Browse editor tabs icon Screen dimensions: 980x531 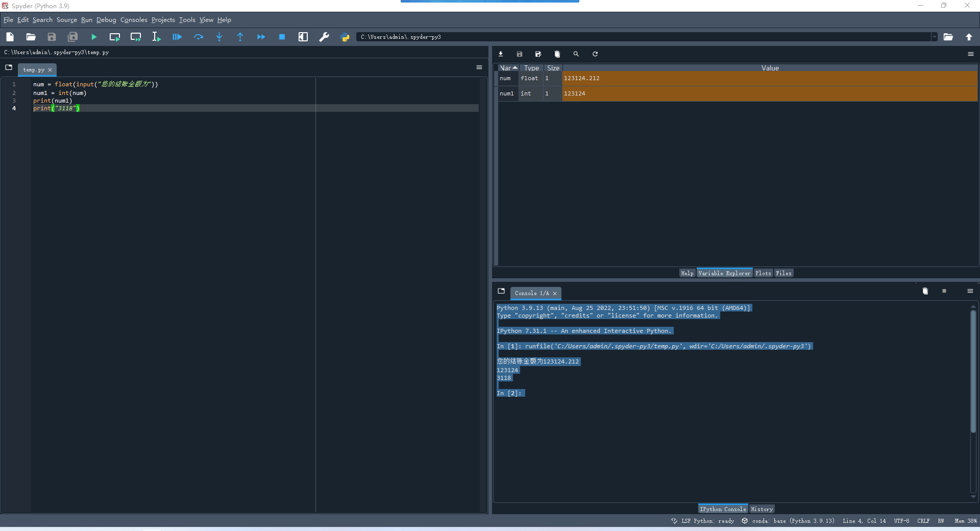coord(9,67)
